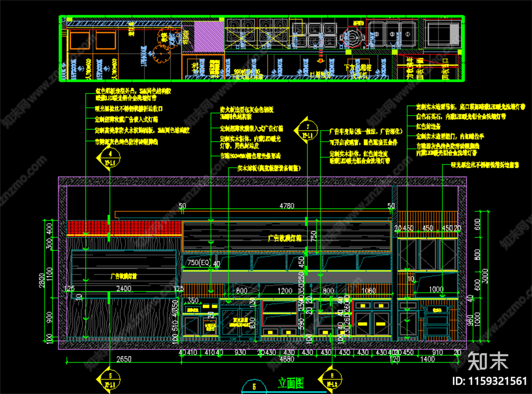The height and width of the screenshot is (394, 532).
Task: Click annotation starting with 广告车身贴
Action: [x=366, y=132]
